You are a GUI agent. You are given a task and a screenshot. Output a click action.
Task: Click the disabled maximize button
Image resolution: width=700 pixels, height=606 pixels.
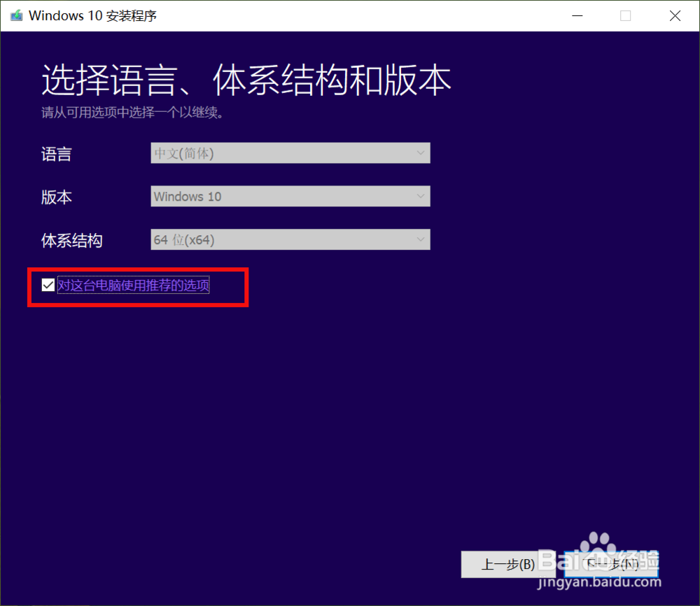[x=625, y=15]
